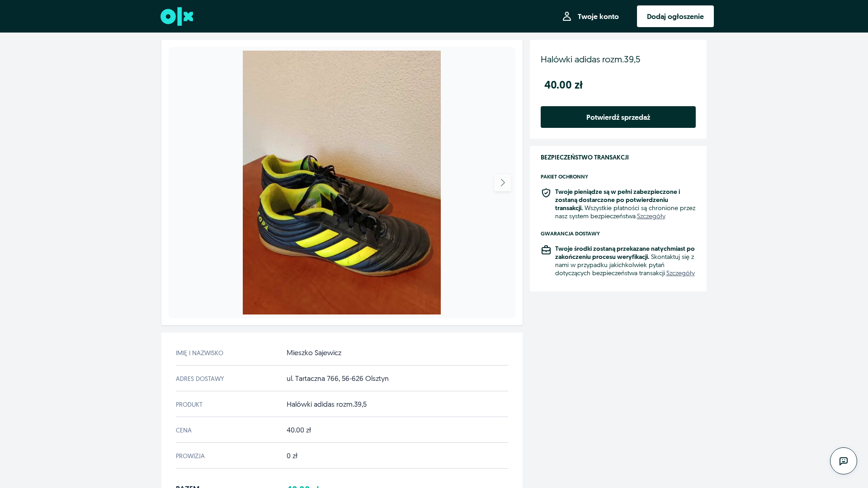Select listing title Halówki adidas rozm.39,5
The image size is (868, 488).
[590, 60]
